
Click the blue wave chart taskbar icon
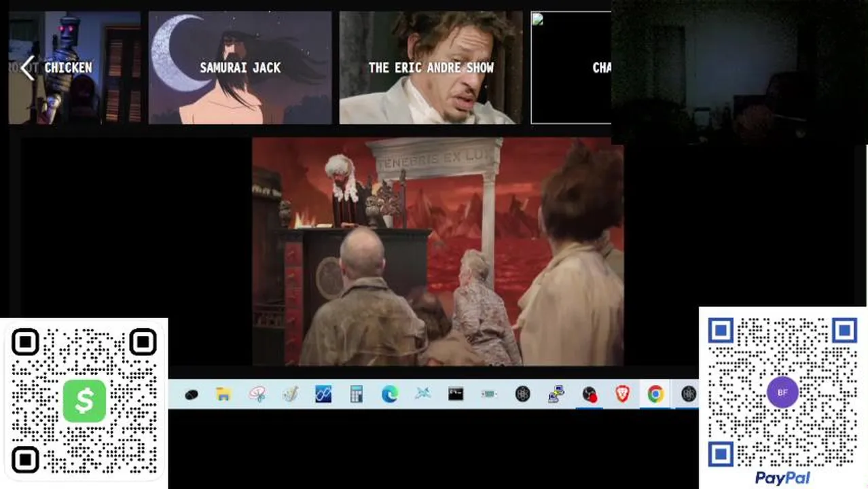click(323, 394)
